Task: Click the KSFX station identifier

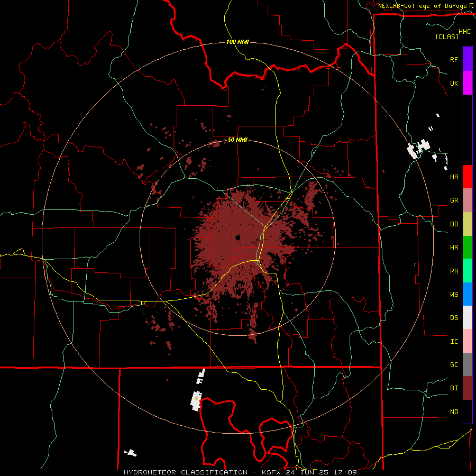Action: [x=271, y=472]
